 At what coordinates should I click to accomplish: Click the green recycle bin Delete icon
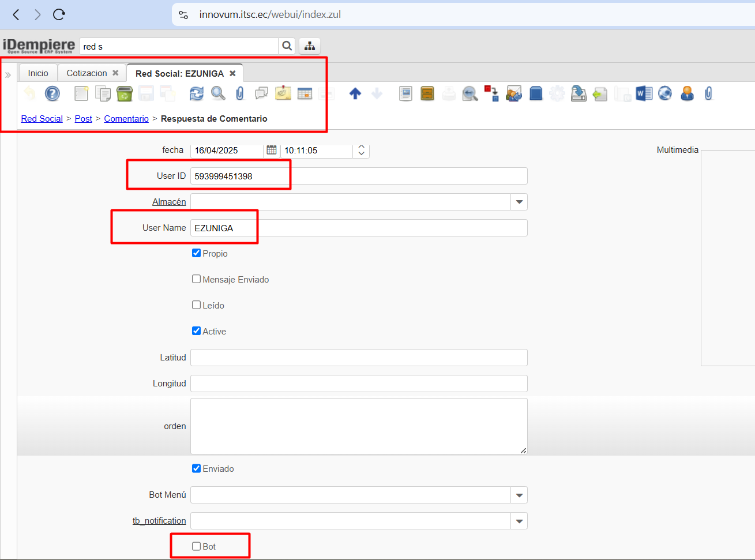pyautogui.click(x=124, y=93)
